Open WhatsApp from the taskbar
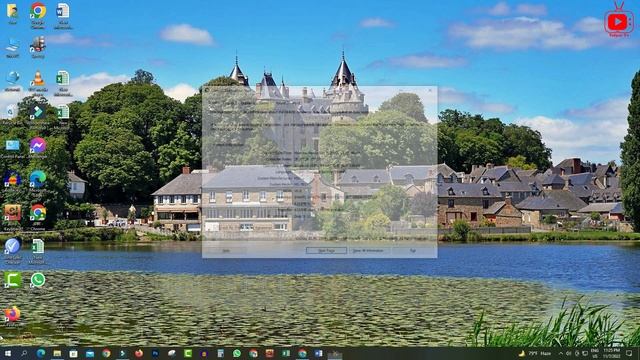The height and width of the screenshot is (360, 640). [x=237, y=353]
